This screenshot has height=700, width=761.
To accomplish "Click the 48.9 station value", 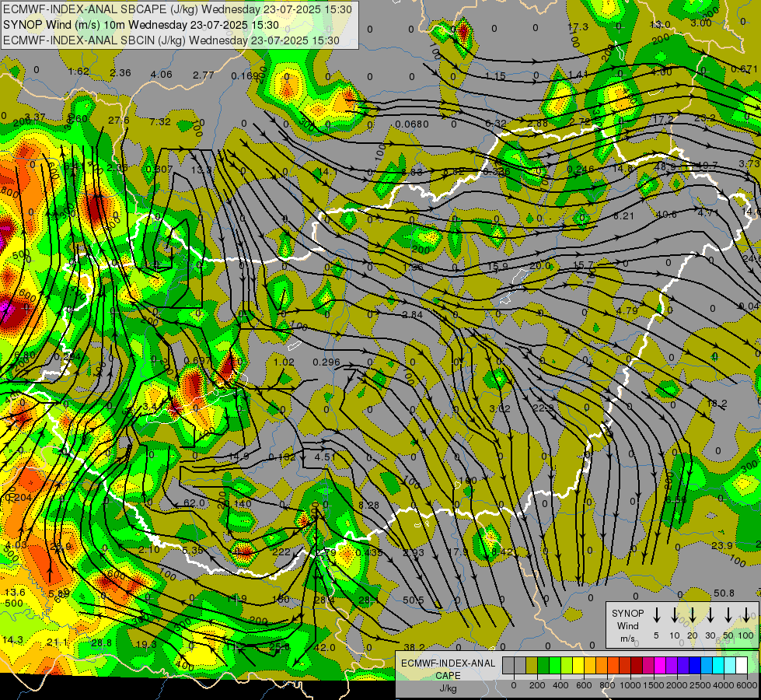I will pos(665,166).
